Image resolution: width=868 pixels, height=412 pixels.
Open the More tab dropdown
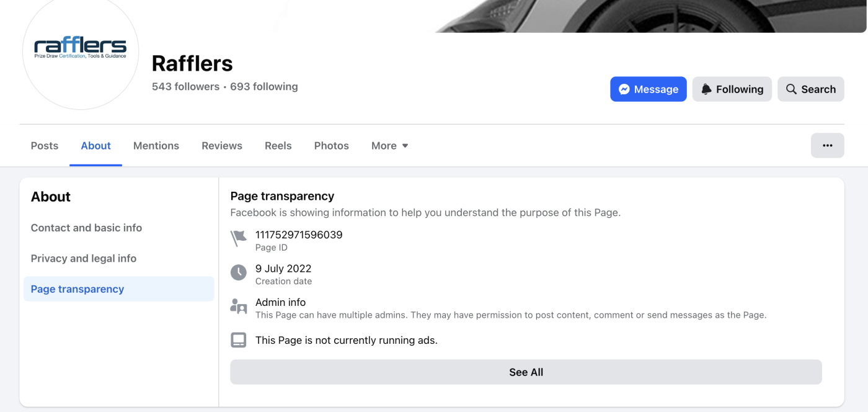(x=389, y=145)
